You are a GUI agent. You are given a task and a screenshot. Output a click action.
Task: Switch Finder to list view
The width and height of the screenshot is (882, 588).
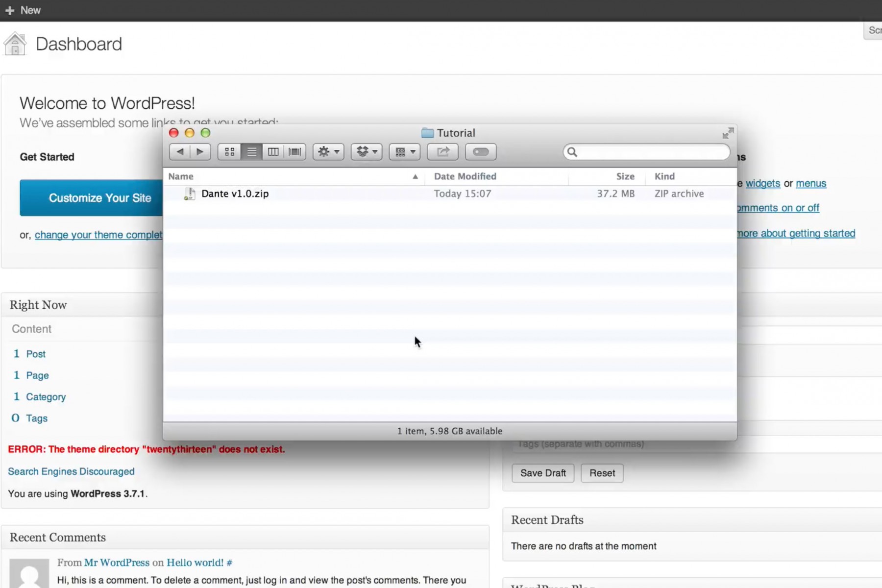[x=251, y=152]
